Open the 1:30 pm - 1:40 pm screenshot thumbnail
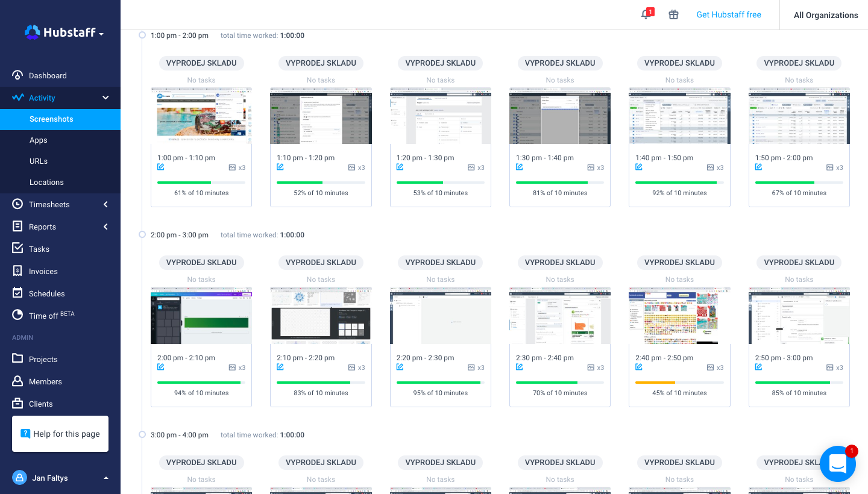 tap(560, 116)
